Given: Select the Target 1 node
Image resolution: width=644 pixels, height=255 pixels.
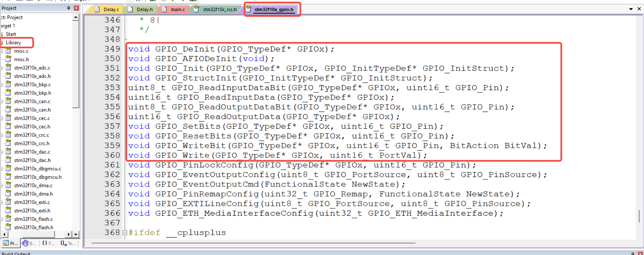Looking at the screenshot, I should click(7, 26).
